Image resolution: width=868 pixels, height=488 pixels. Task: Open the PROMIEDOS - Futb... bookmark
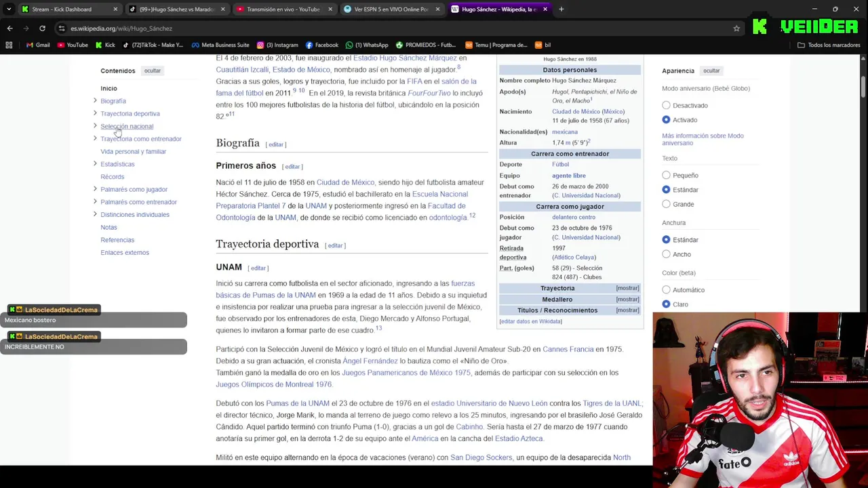(x=426, y=45)
